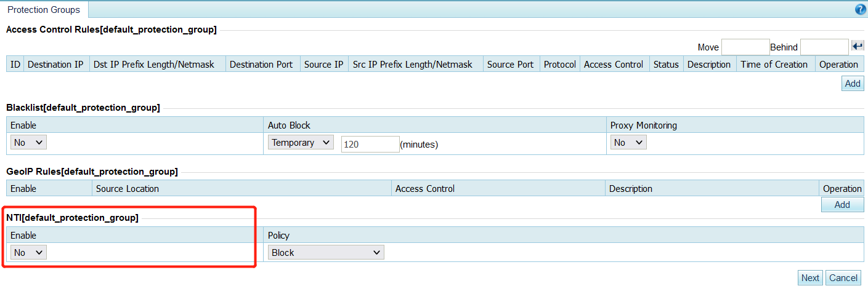The image size is (868, 294).
Task: Click the Behind rule number input field
Action: 824,47
